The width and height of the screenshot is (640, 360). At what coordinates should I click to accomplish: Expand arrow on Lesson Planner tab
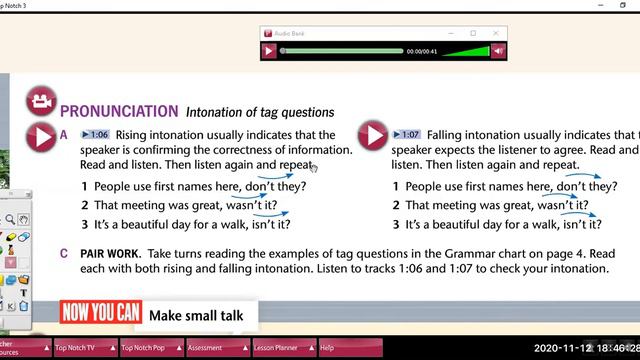(311, 348)
